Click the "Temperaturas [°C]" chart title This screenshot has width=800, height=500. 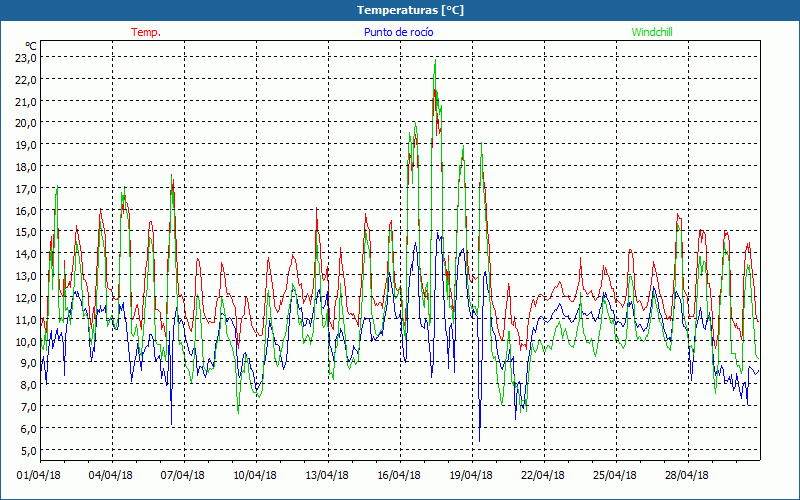pos(410,10)
